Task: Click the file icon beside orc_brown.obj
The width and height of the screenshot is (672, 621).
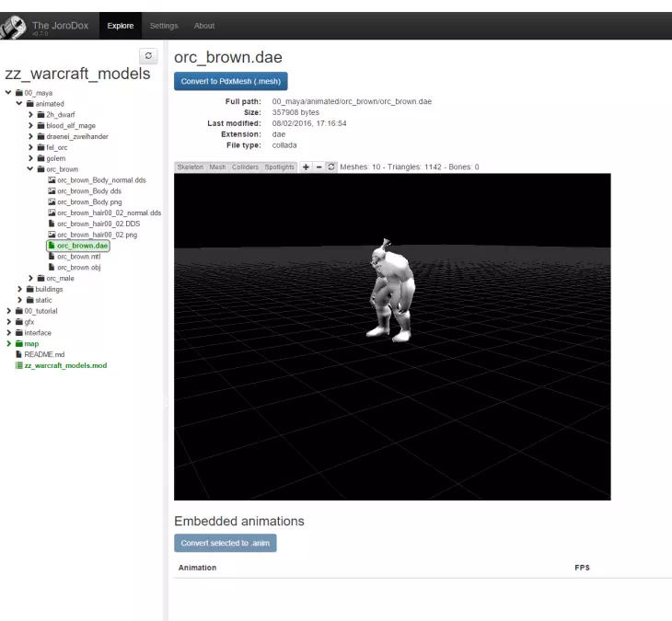Action: [x=52, y=267]
